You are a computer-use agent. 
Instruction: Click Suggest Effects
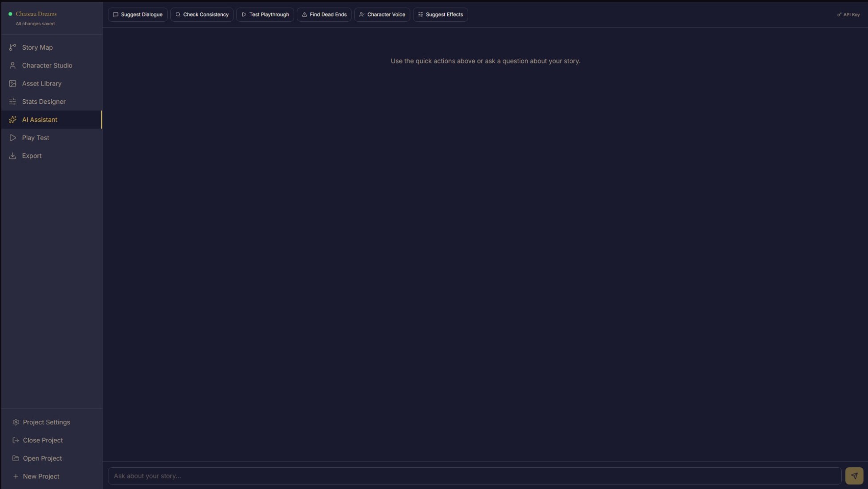(x=440, y=14)
